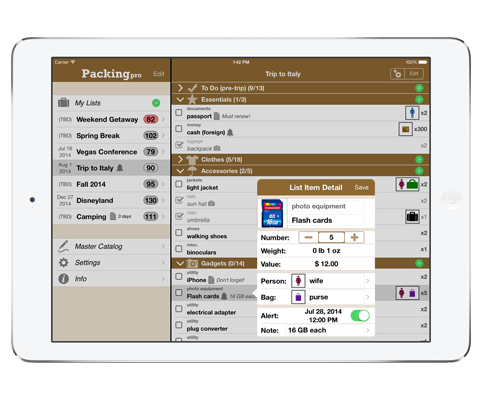The height and width of the screenshot is (400, 480).
Task: Check the passport checkbox
Action: 179,113
